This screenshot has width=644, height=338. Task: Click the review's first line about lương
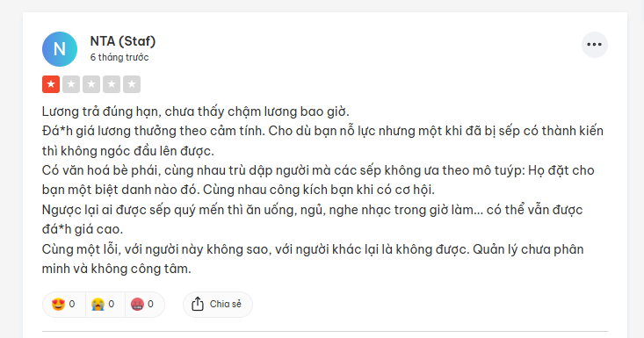196,111
